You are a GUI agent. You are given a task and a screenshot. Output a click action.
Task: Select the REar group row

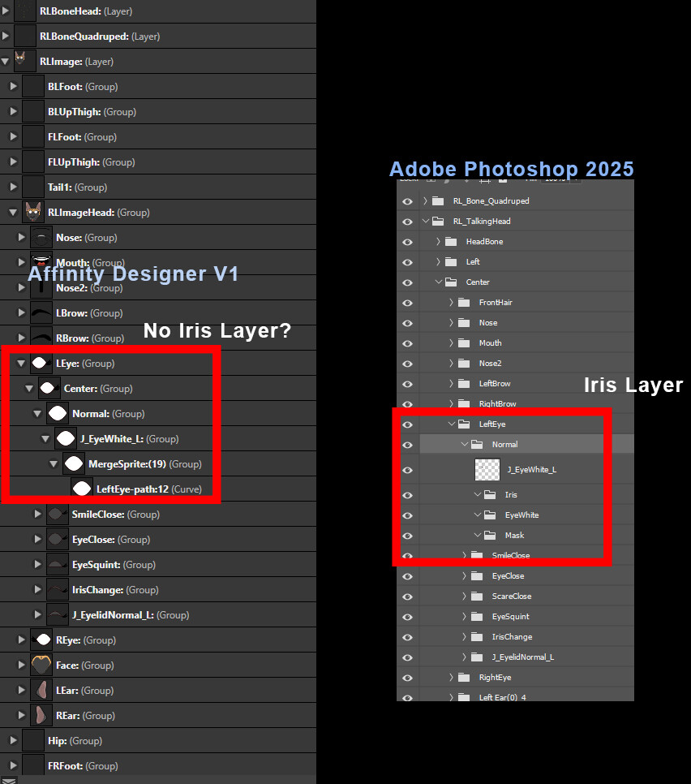(x=158, y=716)
